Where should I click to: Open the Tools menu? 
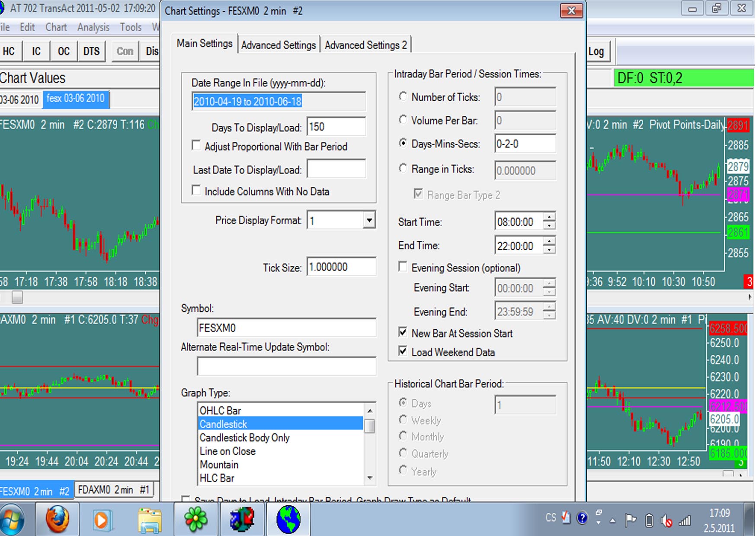[x=131, y=27]
